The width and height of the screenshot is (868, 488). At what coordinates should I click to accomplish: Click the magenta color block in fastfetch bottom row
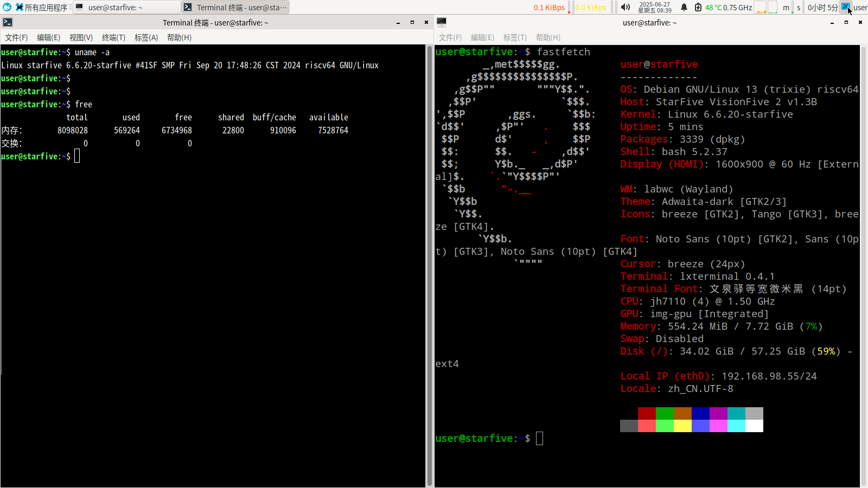(718, 426)
